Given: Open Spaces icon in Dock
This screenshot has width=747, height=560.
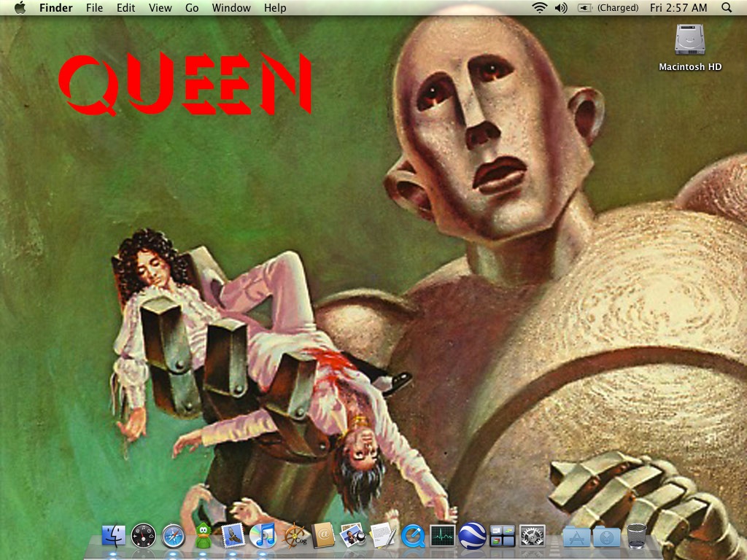Looking at the screenshot, I should (502, 536).
